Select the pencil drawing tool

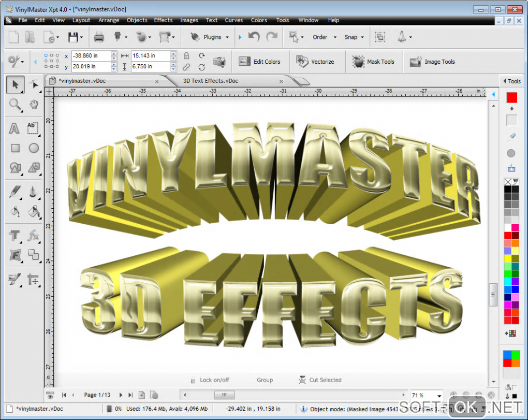(15, 192)
